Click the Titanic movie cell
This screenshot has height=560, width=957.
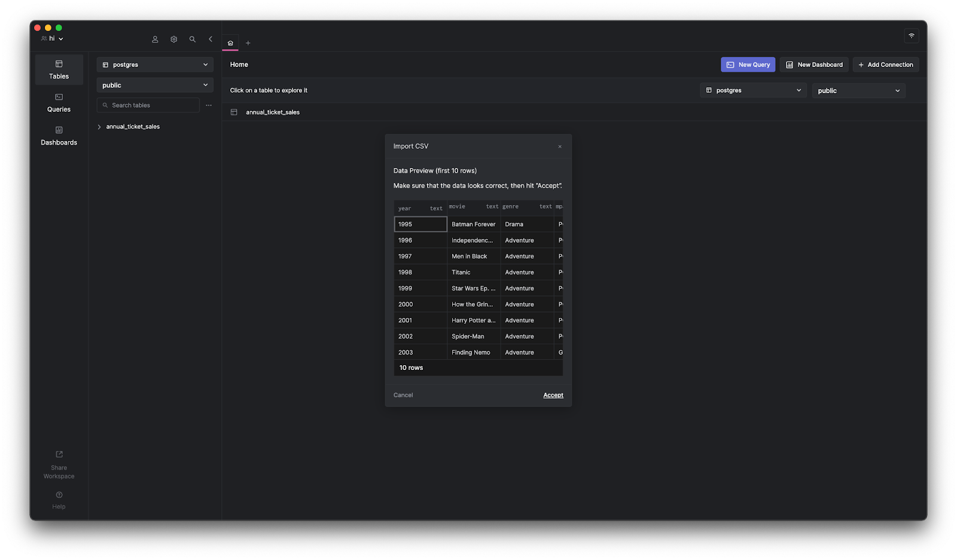(474, 273)
